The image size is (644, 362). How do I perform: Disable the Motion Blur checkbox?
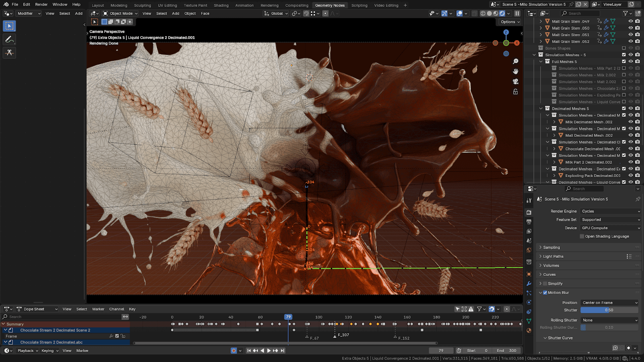pyautogui.click(x=545, y=293)
